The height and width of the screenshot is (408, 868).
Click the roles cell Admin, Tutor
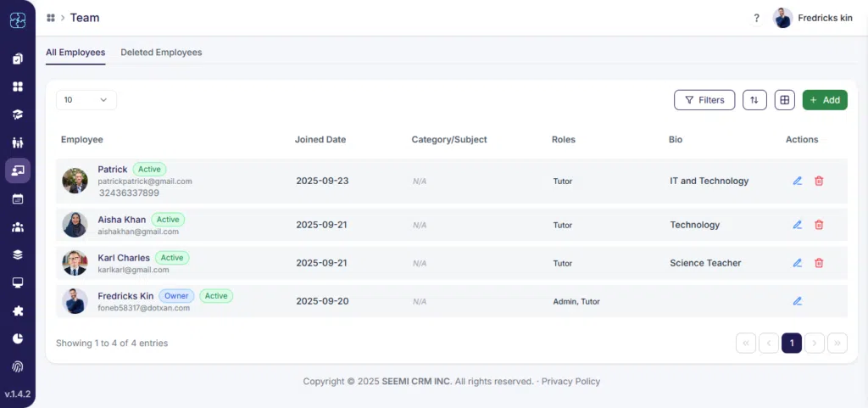(576, 302)
